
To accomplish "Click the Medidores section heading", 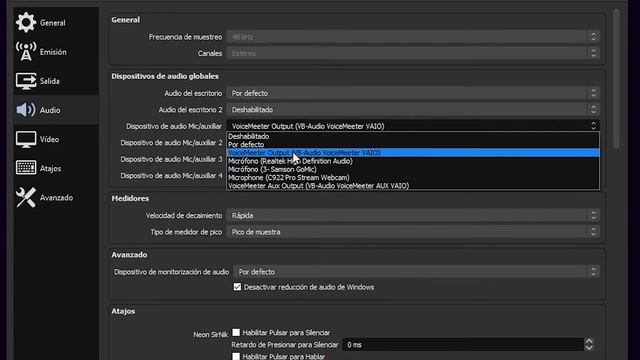I will pyautogui.click(x=130, y=198).
